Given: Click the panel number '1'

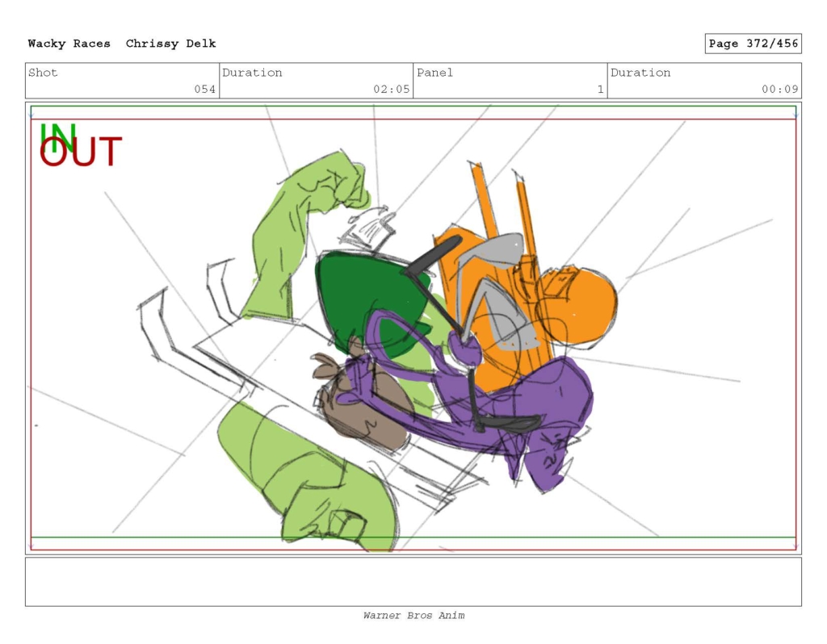Looking at the screenshot, I should 600,89.
